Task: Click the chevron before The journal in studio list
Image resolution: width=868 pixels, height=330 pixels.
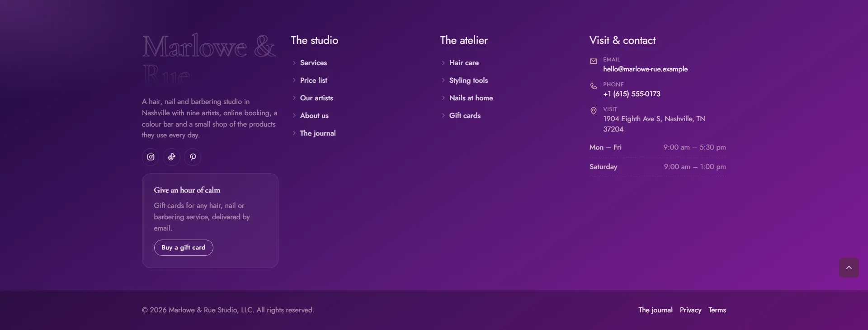Action: 294,133
